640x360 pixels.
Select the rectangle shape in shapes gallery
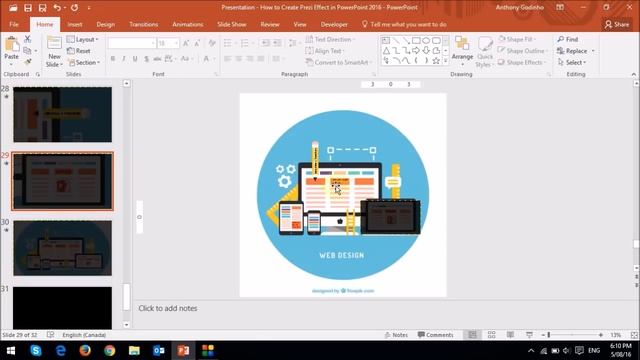click(x=416, y=40)
